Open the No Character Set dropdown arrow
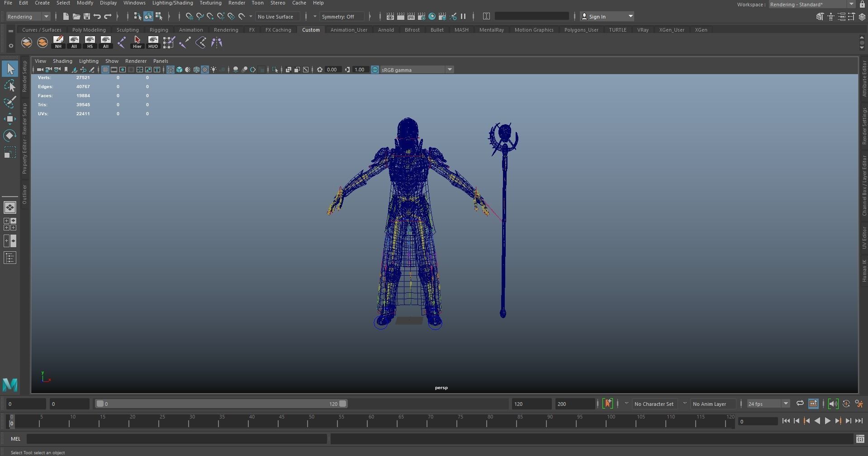Screen dimensions: 868x456 (626, 404)
